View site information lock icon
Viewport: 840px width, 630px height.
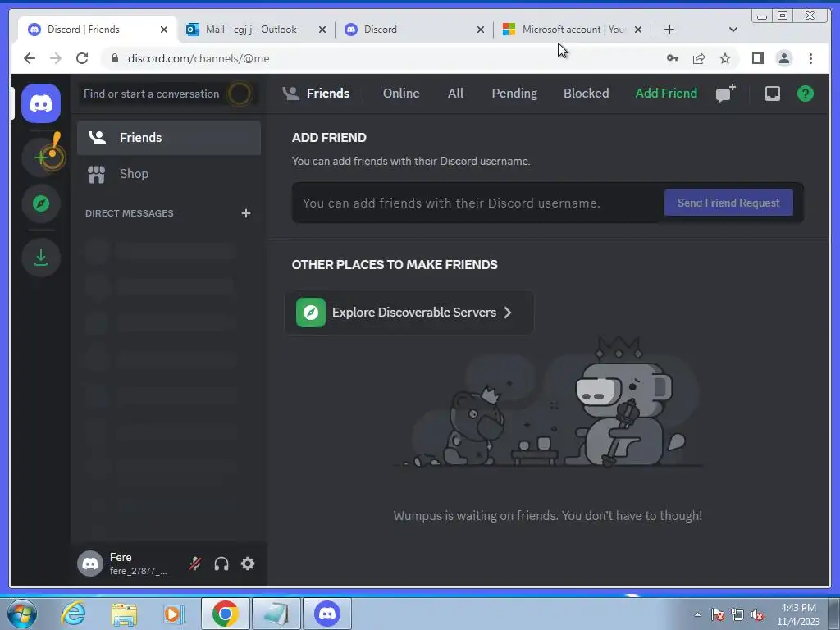click(x=115, y=58)
